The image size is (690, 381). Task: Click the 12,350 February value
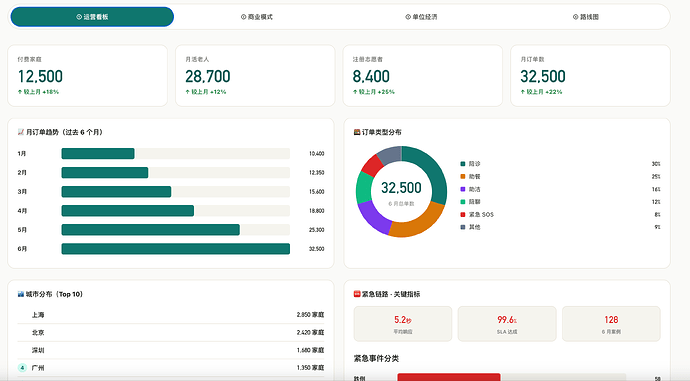[x=316, y=172]
